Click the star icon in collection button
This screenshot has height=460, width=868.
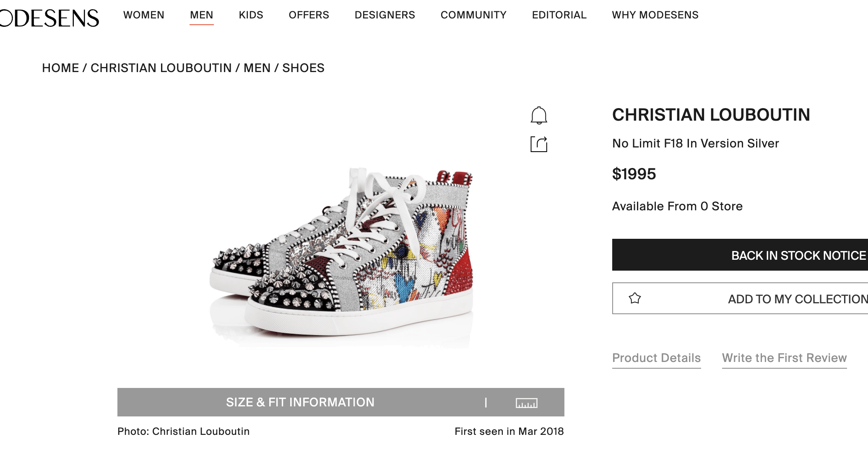pyautogui.click(x=635, y=298)
